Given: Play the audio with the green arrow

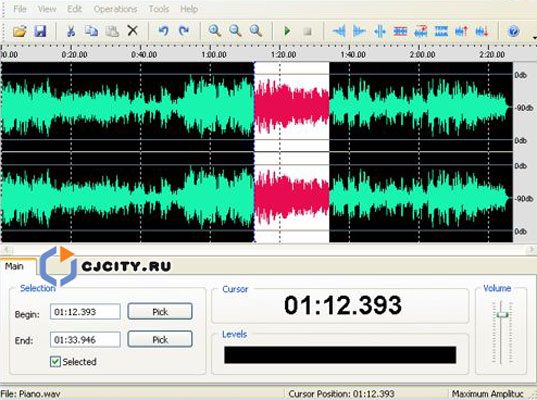Looking at the screenshot, I should (x=287, y=31).
